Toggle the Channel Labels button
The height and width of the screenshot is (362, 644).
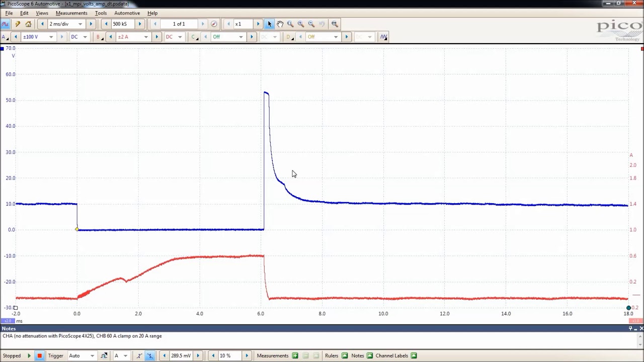coord(414,356)
